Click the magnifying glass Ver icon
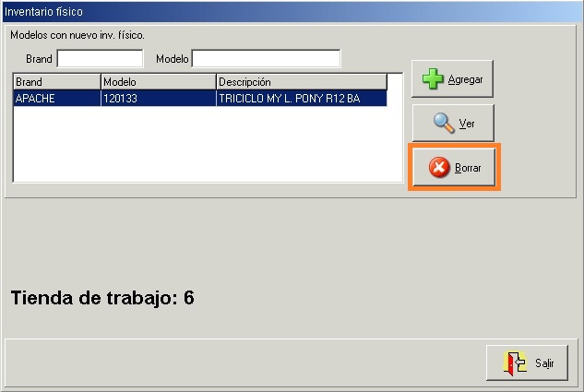The width and height of the screenshot is (584, 392). [x=444, y=123]
